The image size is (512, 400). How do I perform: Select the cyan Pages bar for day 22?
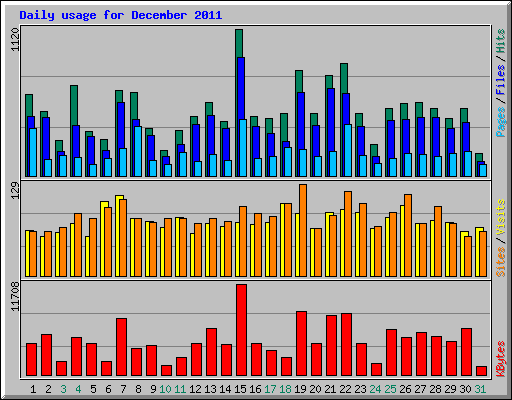point(348,150)
